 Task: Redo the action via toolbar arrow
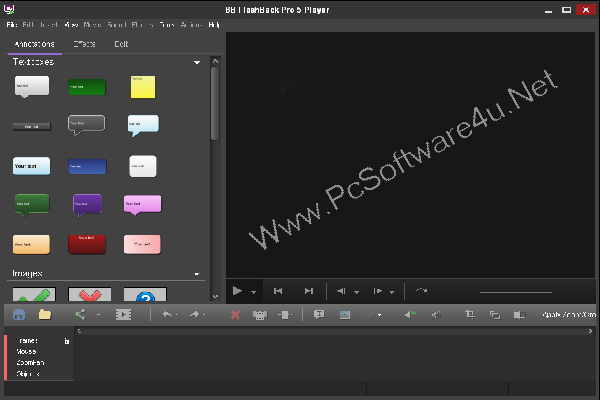pyautogui.click(x=194, y=314)
